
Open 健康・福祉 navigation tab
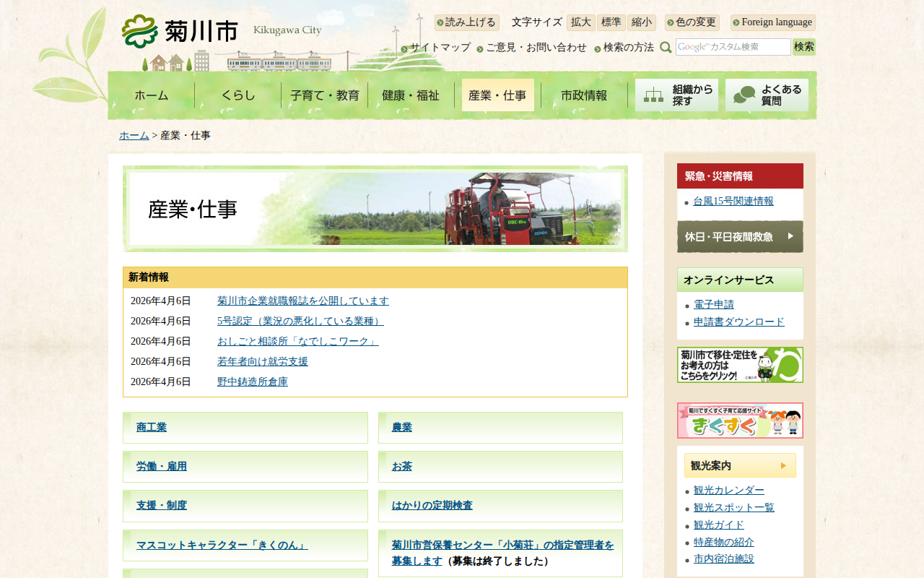[x=411, y=95]
